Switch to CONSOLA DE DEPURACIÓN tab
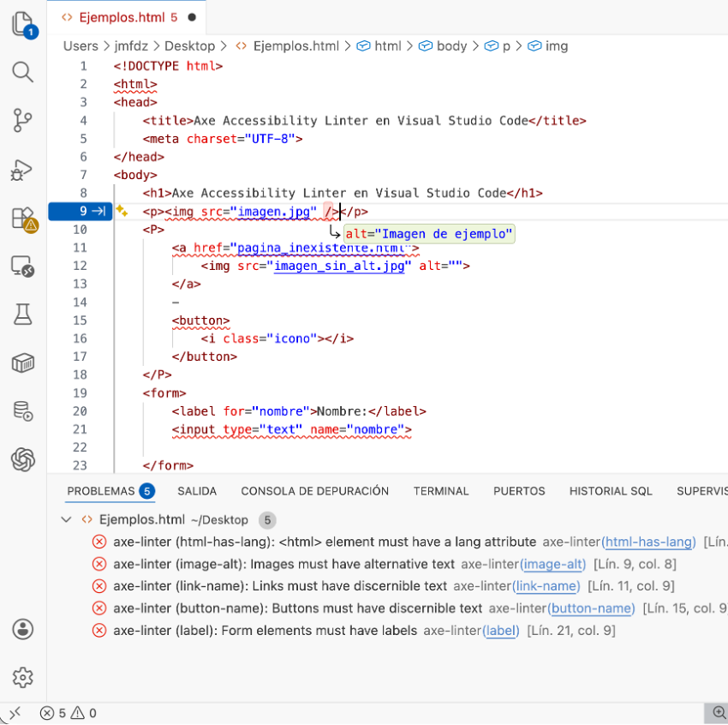This screenshot has height=725, width=728. [315, 491]
